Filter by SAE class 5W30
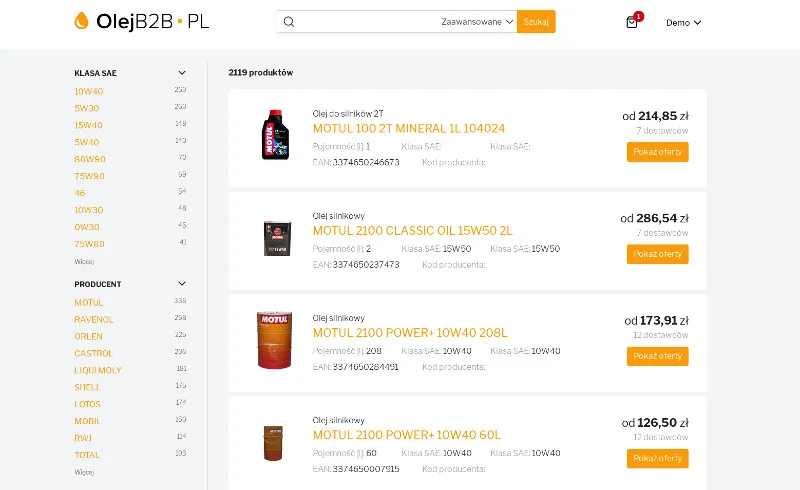This screenshot has height=490, width=800. (x=87, y=108)
